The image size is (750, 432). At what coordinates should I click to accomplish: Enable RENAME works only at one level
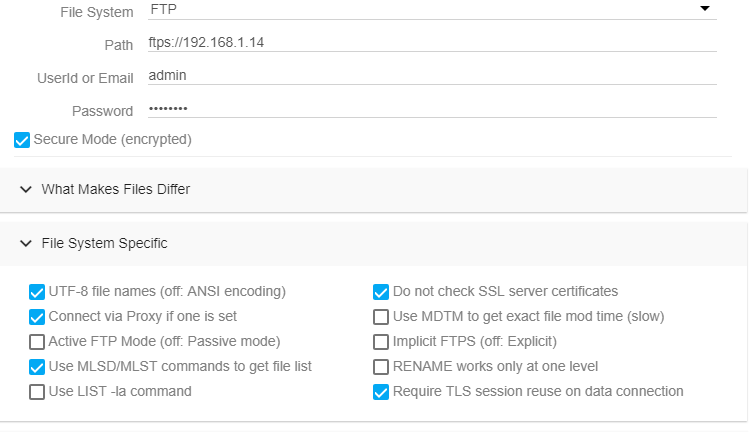pyautogui.click(x=381, y=367)
